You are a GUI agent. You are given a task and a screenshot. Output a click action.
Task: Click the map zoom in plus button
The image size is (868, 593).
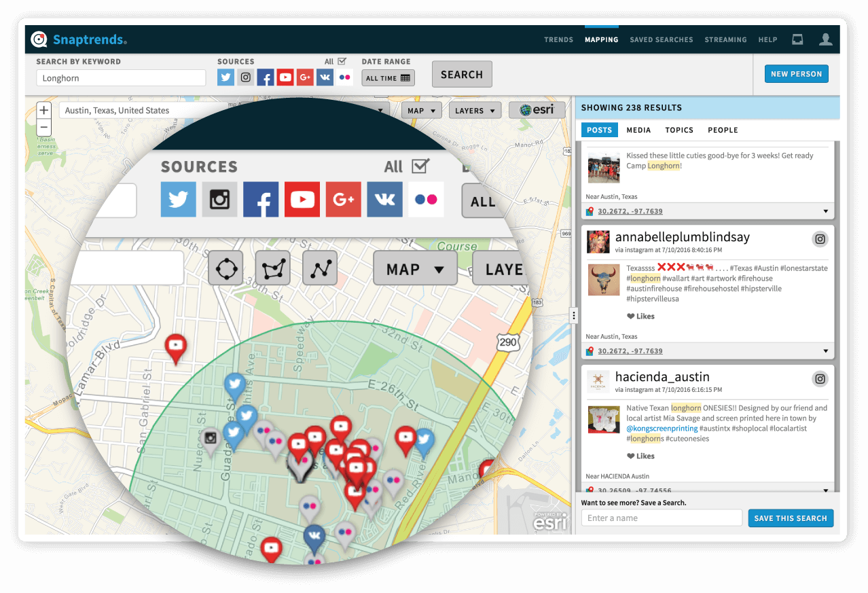43,110
